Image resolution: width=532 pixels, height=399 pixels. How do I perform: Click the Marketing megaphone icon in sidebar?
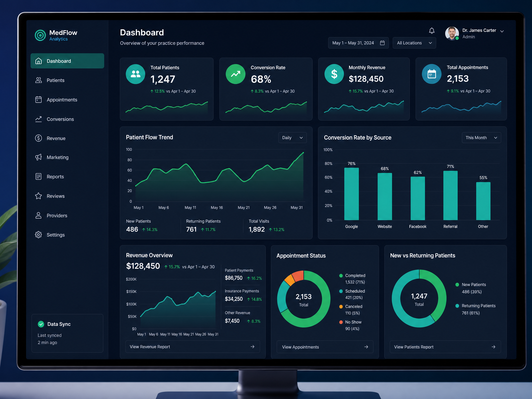38,157
